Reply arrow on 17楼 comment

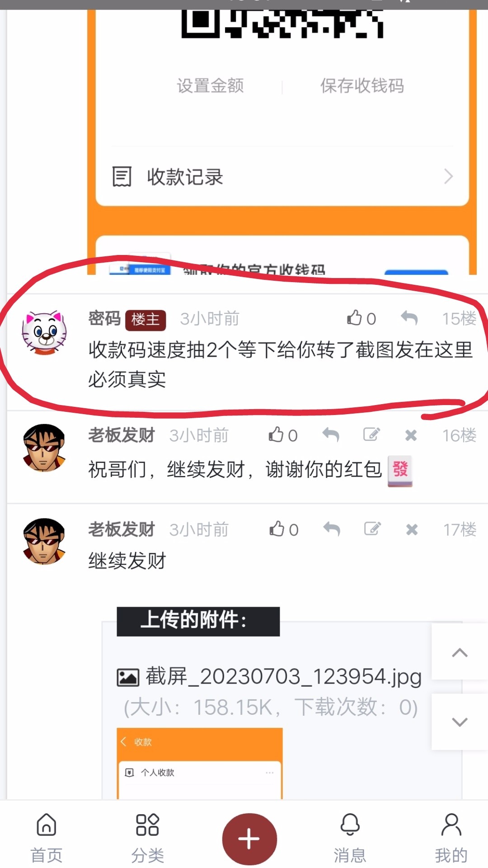[332, 529]
